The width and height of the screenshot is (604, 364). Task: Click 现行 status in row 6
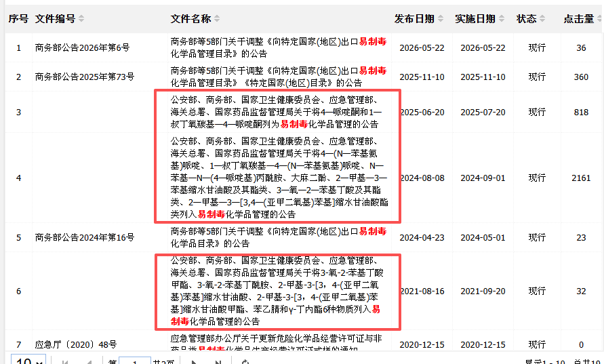tap(537, 291)
